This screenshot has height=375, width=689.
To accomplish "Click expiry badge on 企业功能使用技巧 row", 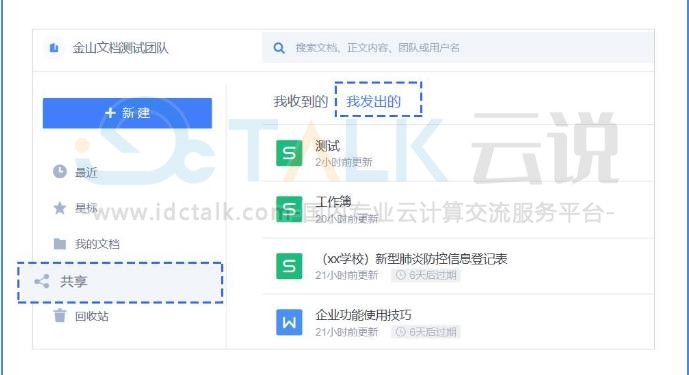I will point(426,331).
